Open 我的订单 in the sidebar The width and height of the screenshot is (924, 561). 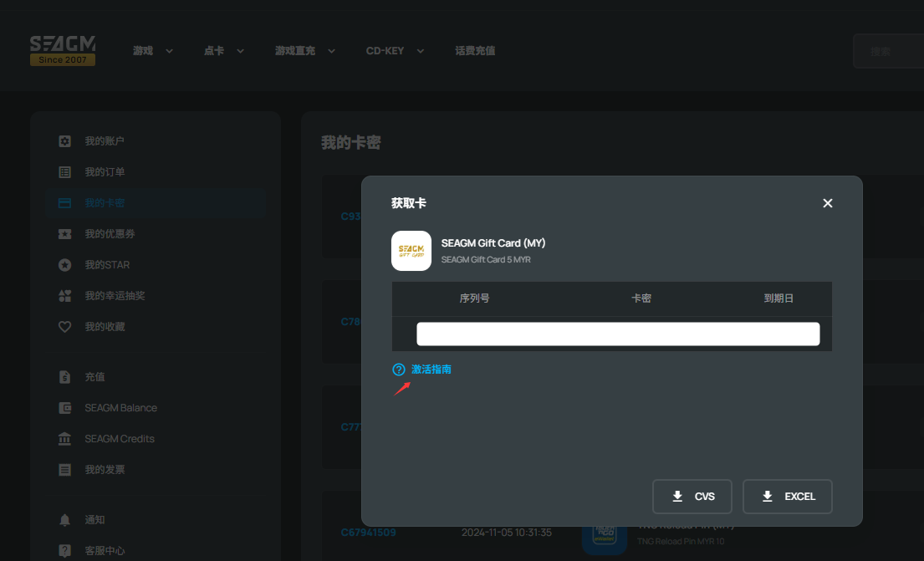click(105, 172)
